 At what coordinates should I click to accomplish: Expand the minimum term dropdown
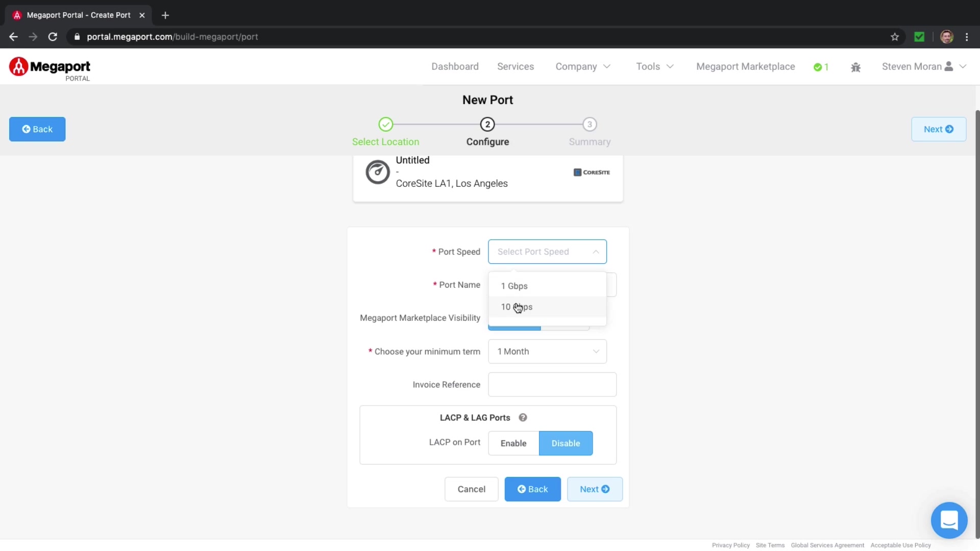(x=547, y=352)
